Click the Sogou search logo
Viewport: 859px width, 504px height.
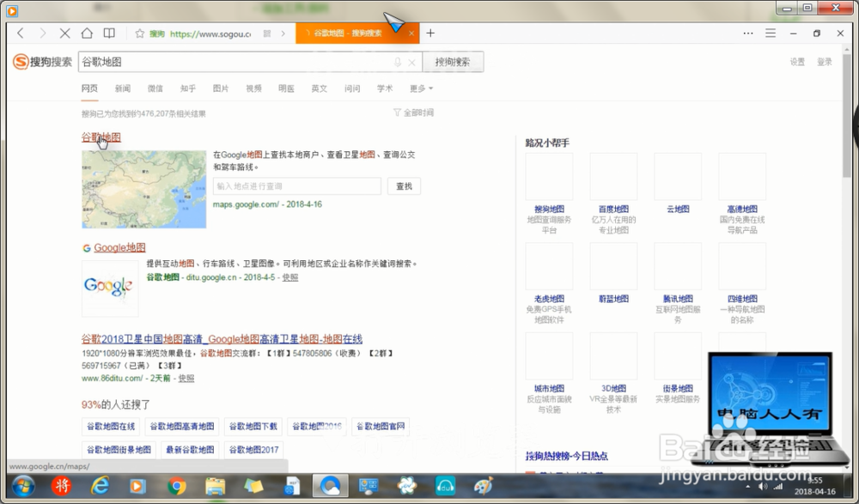[43, 62]
